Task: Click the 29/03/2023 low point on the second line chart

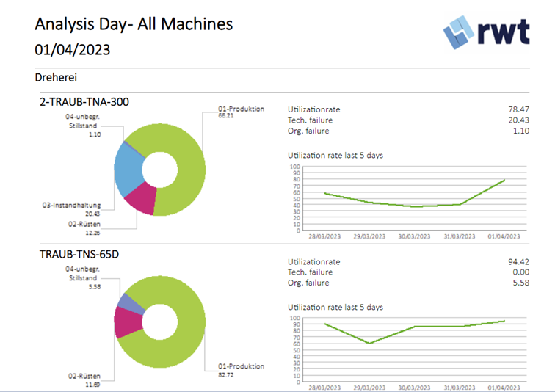Action: point(369,343)
